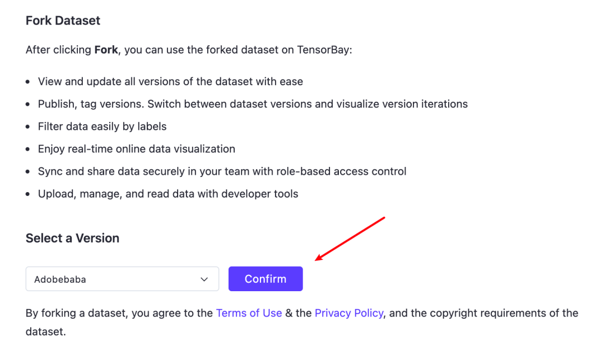
Task: Click the 'By forking a dataset' agreement text
Action: pos(78,313)
